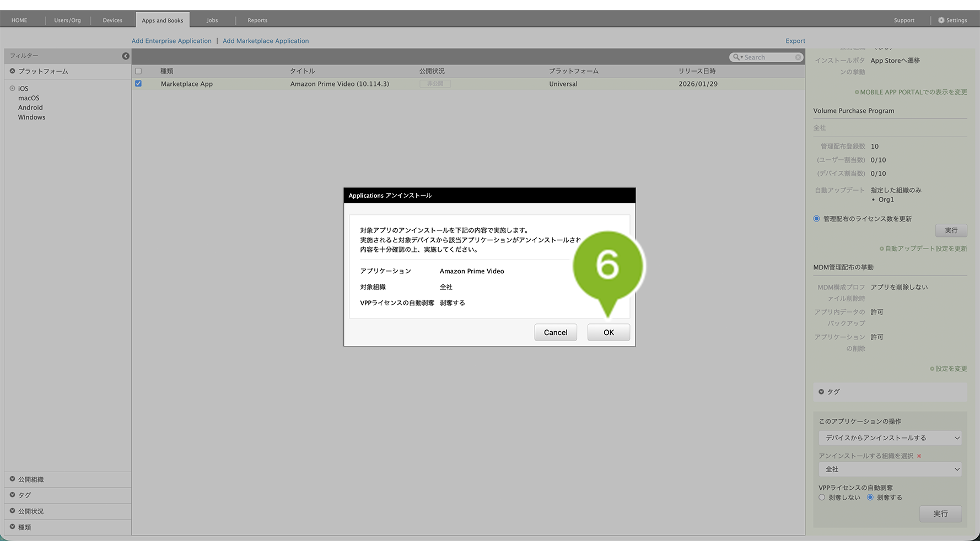Open the Reports tab
The image size is (980, 551).
[257, 20]
